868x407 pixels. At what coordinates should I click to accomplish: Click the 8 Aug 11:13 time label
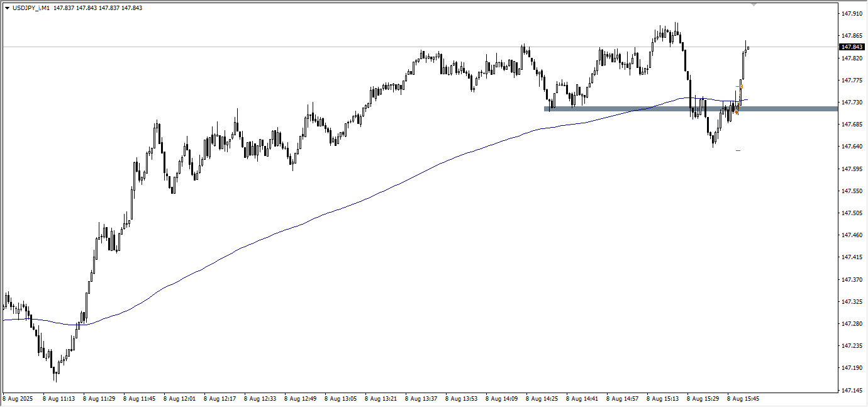(x=58, y=399)
